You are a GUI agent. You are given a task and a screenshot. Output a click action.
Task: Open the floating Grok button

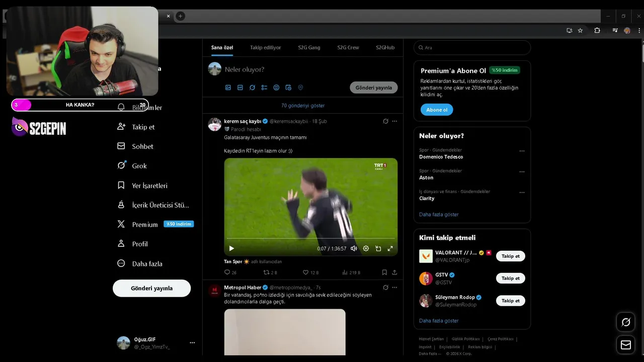point(626,322)
